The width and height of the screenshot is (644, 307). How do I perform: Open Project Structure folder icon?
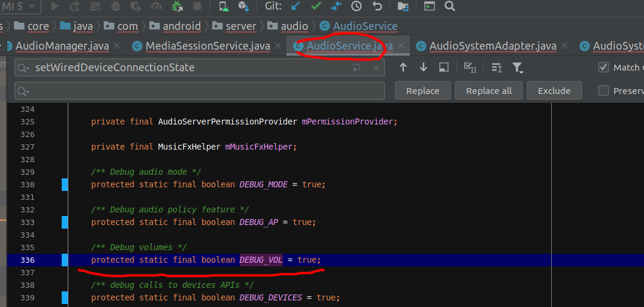pyautogui.click(x=403, y=6)
